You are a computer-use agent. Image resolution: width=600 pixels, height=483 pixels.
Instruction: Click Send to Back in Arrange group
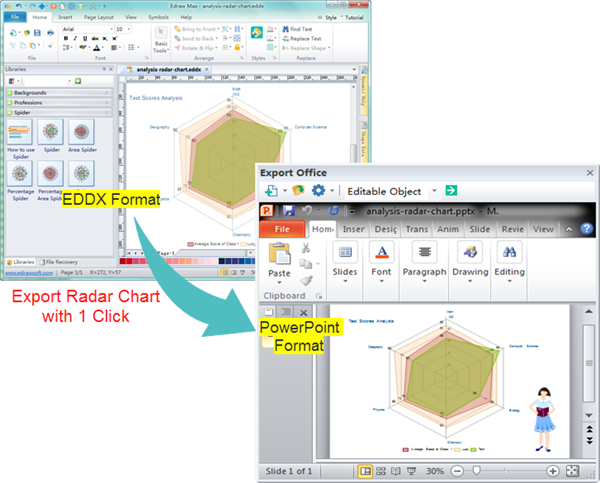196,38
